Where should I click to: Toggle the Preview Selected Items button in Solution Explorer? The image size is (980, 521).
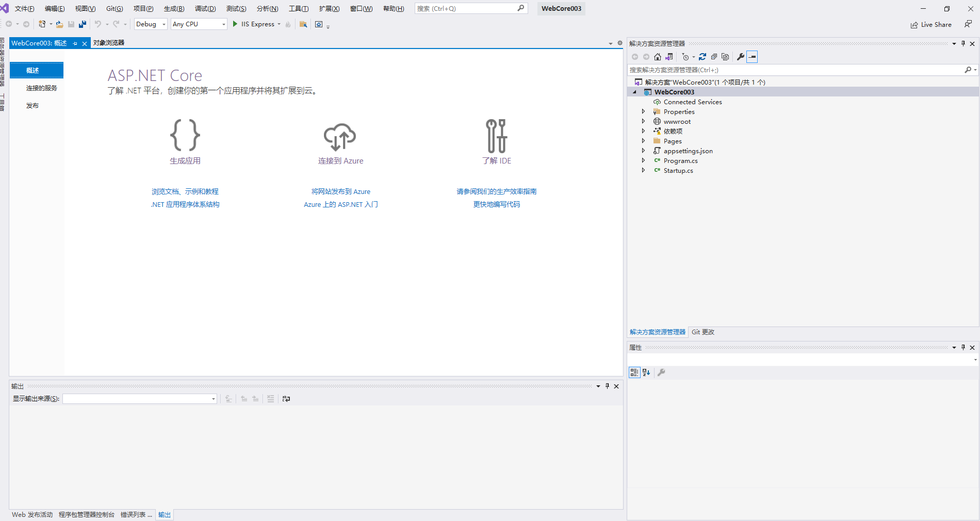tap(752, 57)
